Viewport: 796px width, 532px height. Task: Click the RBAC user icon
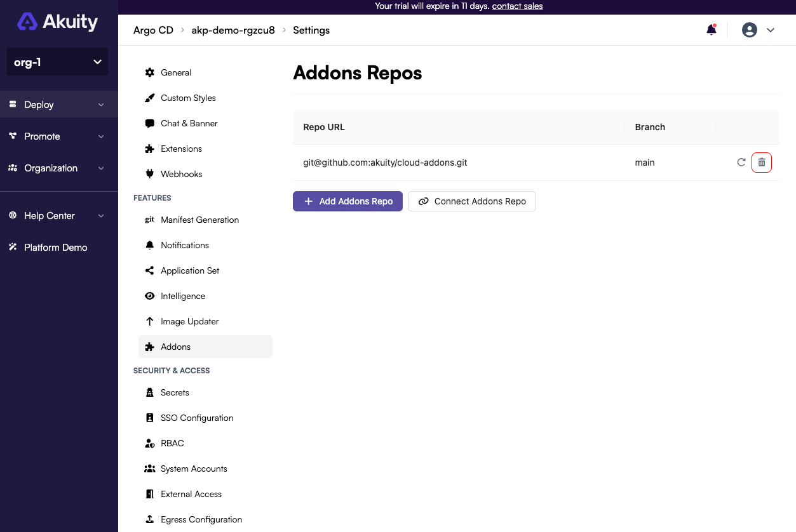pyautogui.click(x=149, y=443)
